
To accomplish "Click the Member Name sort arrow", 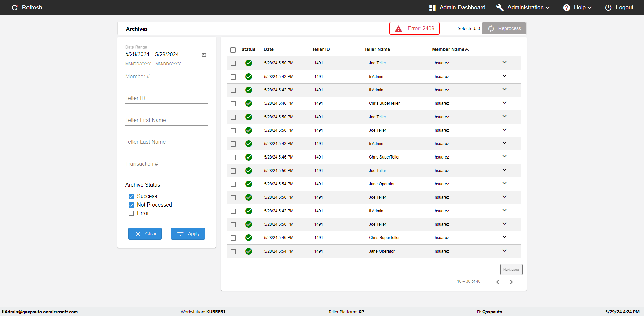I will (x=467, y=50).
